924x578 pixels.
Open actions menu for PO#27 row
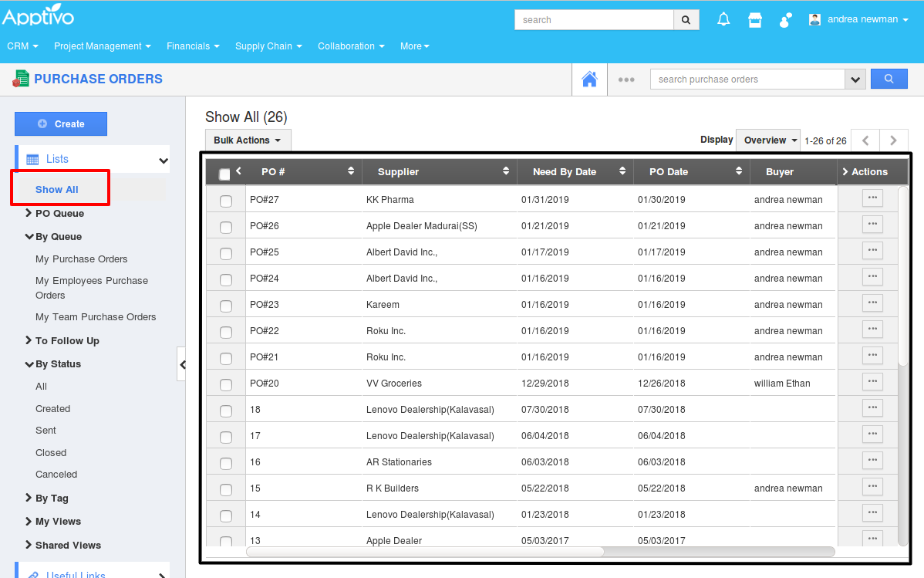[x=872, y=198]
